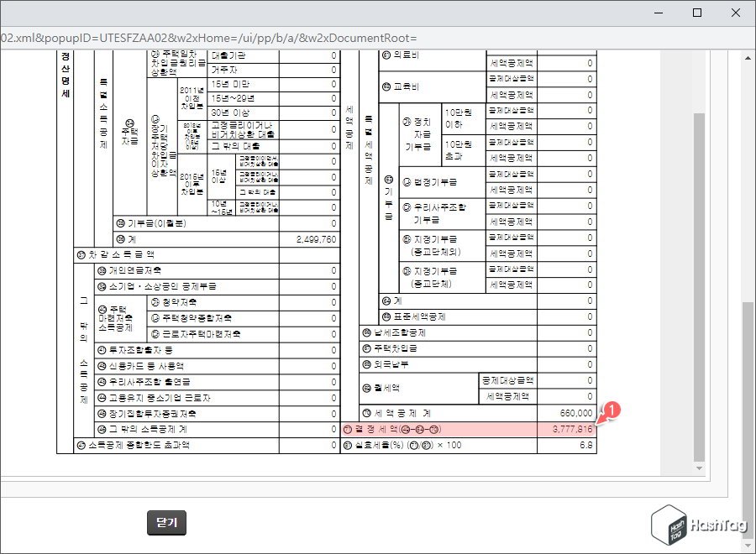Select the 기부금(이월분) label
The image size is (756, 554).
(x=151, y=223)
